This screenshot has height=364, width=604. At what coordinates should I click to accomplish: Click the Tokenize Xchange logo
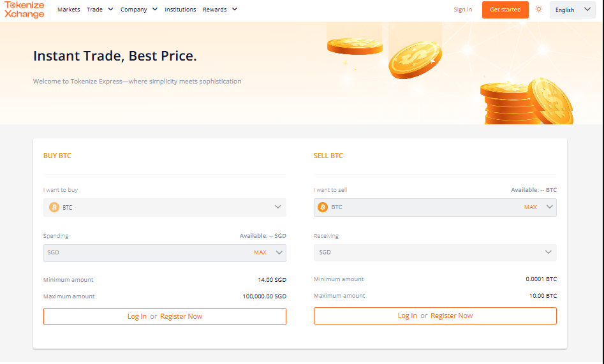point(24,10)
